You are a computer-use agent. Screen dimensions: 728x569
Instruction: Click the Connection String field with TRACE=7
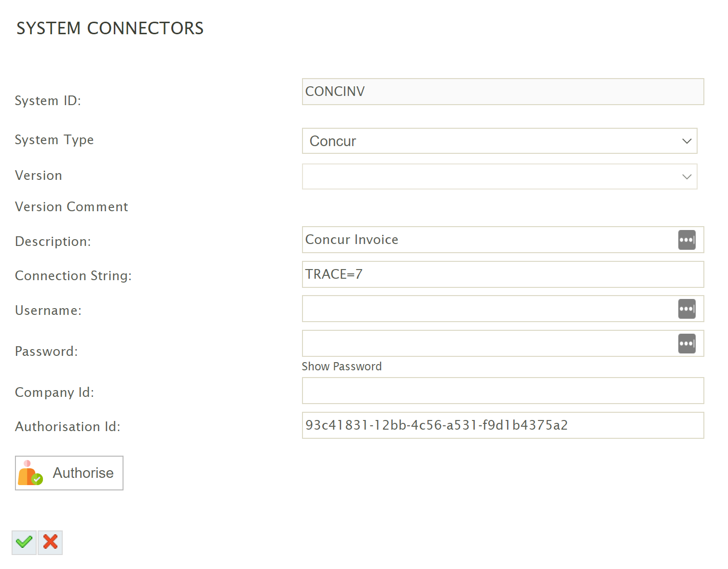(503, 274)
